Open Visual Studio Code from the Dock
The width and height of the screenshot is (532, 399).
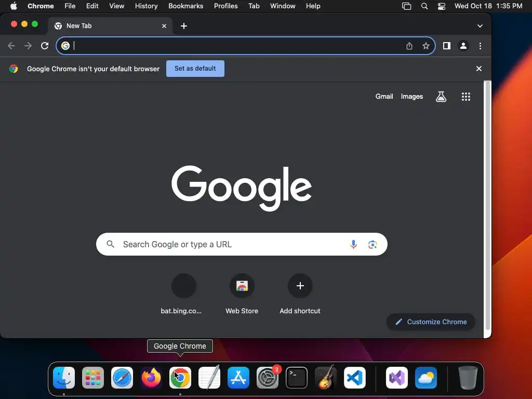(355, 378)
